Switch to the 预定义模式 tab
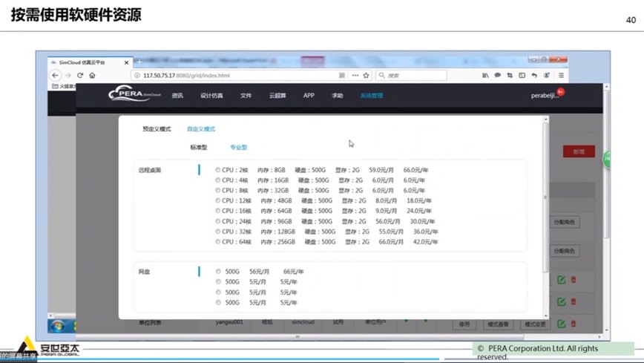This screenshot has width=644, height=363. tap(157, 129)
